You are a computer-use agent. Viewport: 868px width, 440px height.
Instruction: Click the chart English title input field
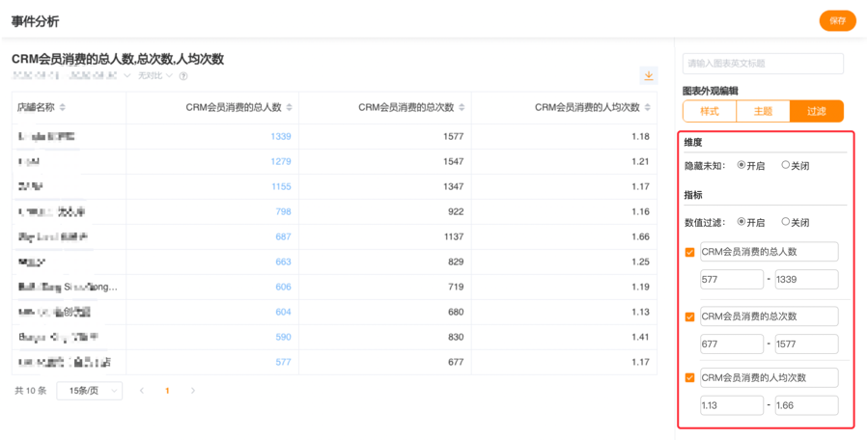click(763, 64)
